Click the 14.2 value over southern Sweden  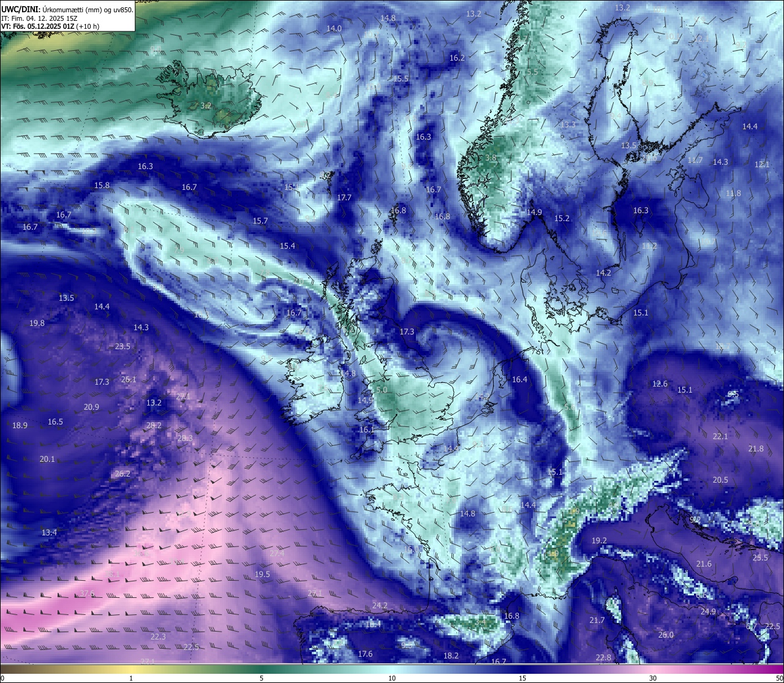[x=603, y=273]
